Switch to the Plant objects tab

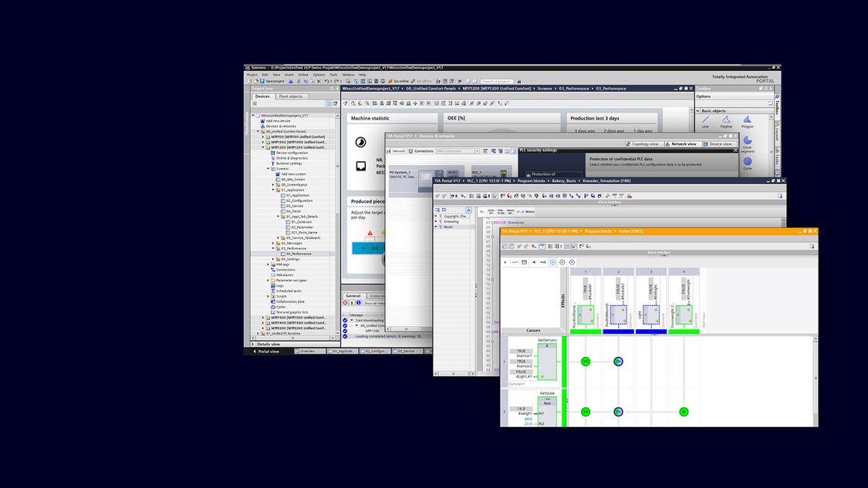[x=291, y=96]
